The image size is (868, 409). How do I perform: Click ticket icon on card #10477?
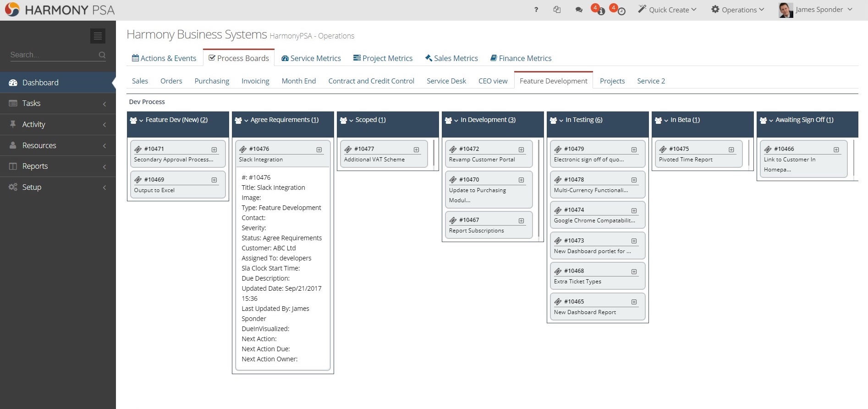pos(348,149)
